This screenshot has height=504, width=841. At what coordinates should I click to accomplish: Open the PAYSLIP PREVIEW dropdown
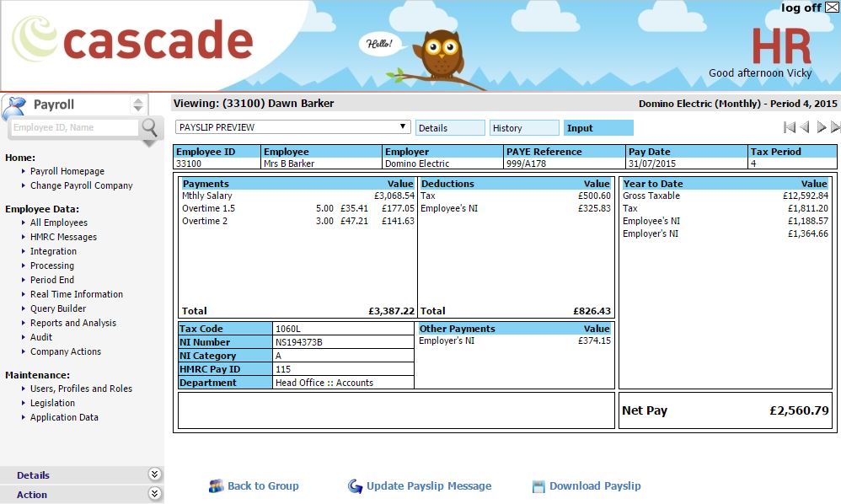click(293, 127)
